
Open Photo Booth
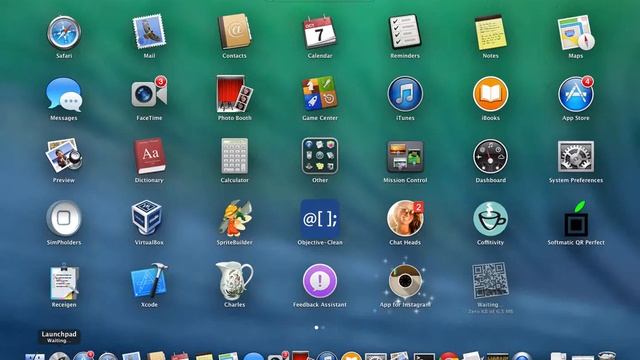point(234,94)
